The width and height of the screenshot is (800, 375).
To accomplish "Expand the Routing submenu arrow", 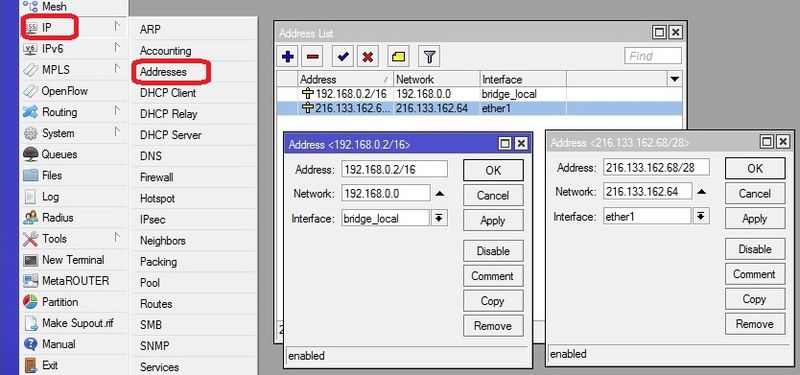I will 117,111.
